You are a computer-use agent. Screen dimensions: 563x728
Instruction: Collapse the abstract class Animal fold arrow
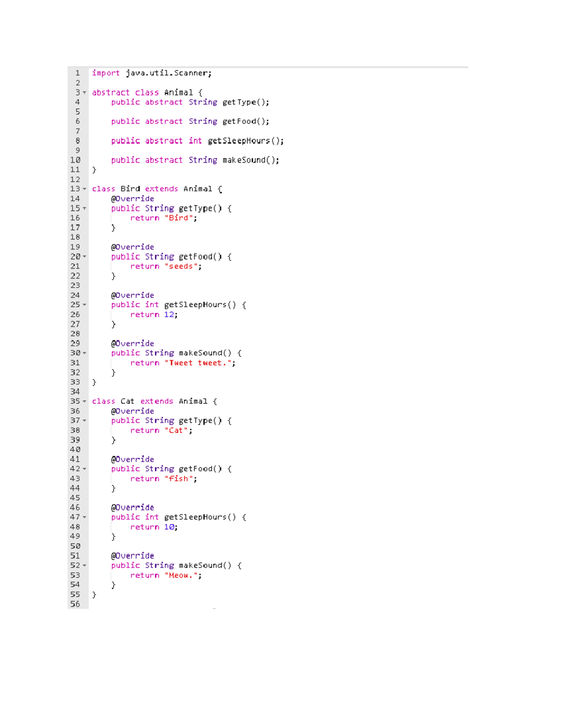(84, 93)
